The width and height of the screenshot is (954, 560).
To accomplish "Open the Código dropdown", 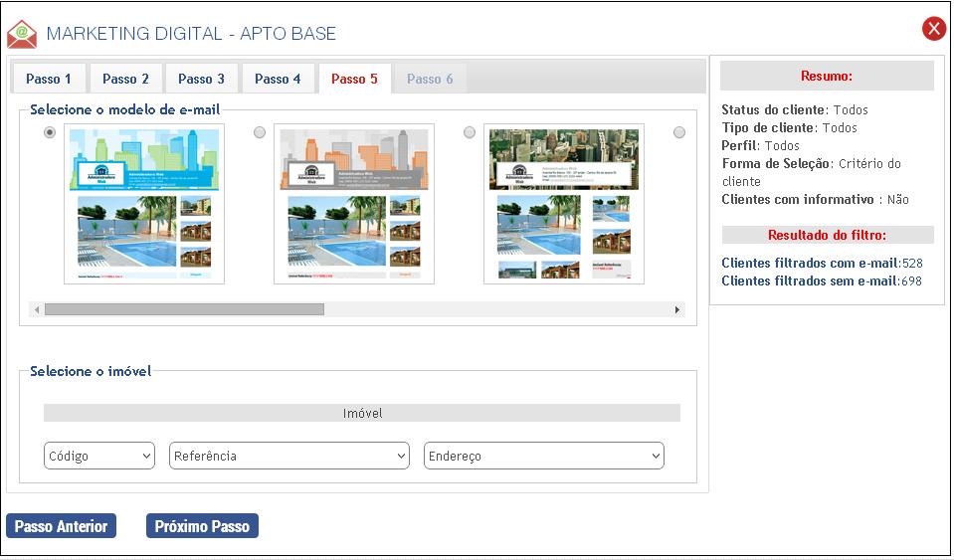I will tap(99, 456).
